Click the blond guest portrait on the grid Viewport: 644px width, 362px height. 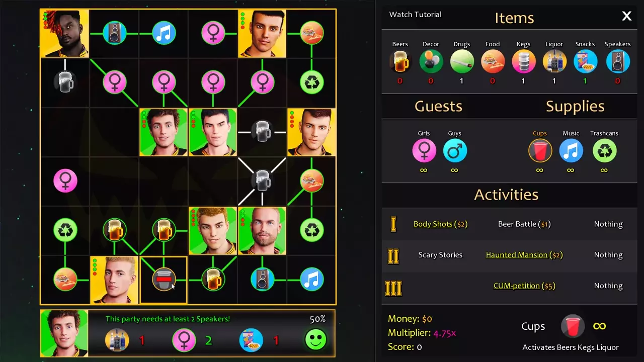114,280
